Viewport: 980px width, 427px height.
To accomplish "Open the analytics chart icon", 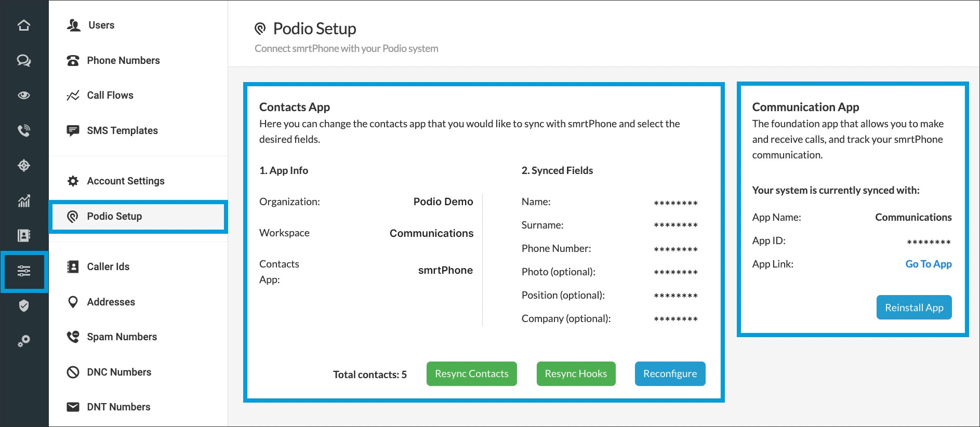I will [x=24, y=201].
